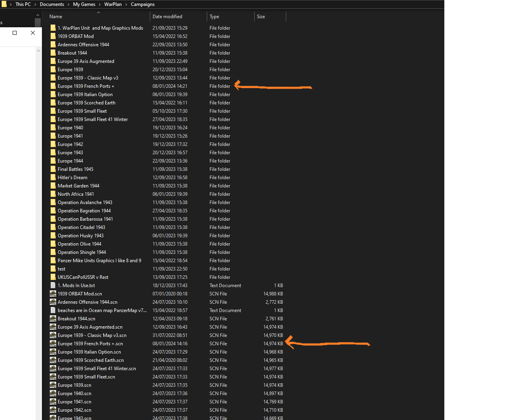Select the Europe 1940 folder icon

53,127
